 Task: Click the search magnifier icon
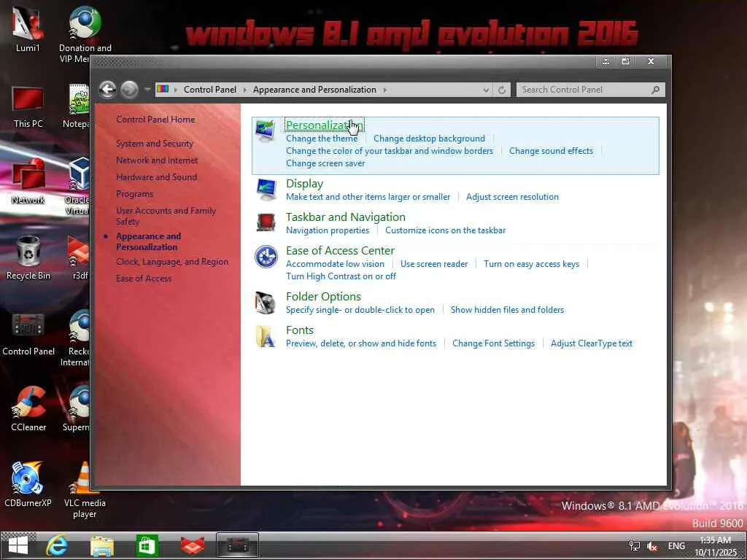656,90
